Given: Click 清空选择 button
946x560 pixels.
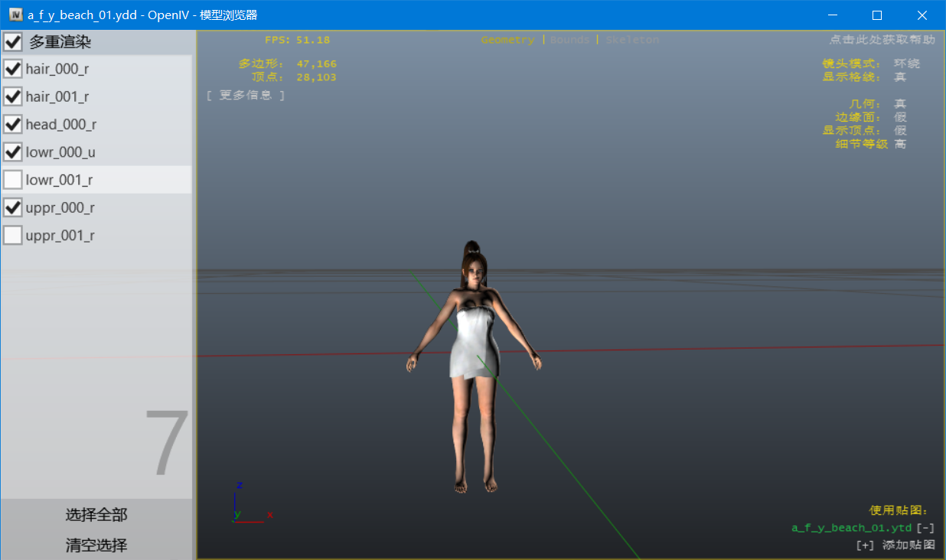Looking at the screenshot, I should pyautogui.click(x=96, y=545).
